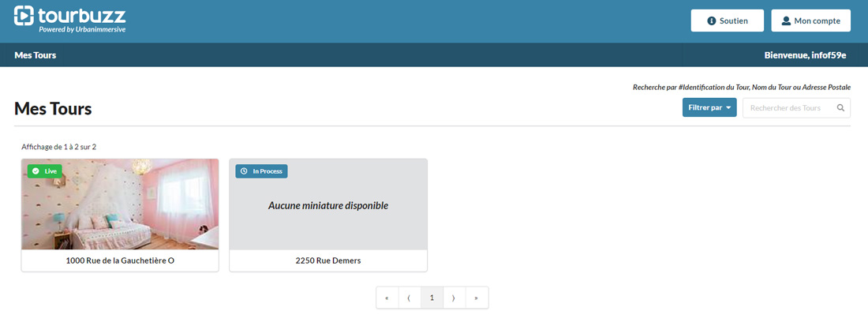Go to Mes Tours in navigation bar
868x326 pixels.
tap(36, 55)
